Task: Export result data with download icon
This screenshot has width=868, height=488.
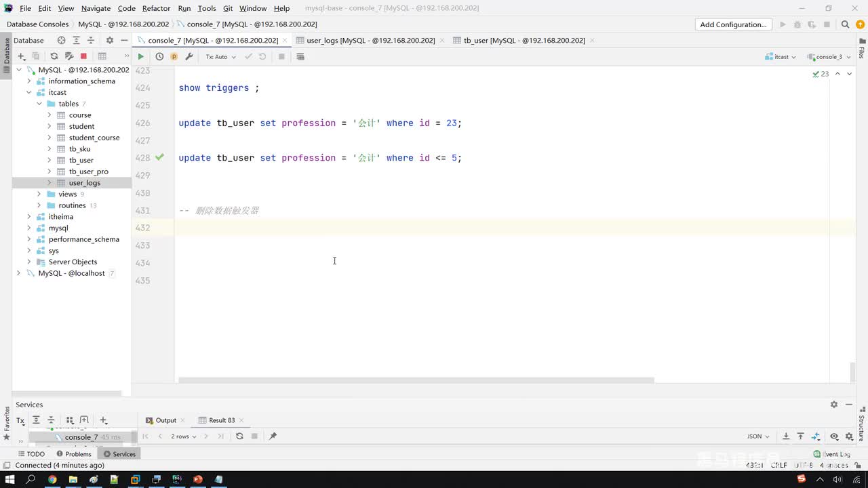Action: point(786,436)
